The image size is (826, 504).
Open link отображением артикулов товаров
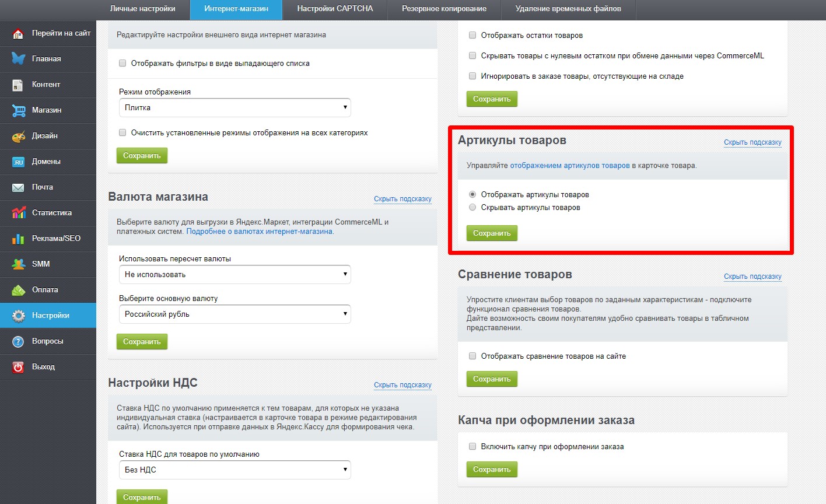coord(570,166)
